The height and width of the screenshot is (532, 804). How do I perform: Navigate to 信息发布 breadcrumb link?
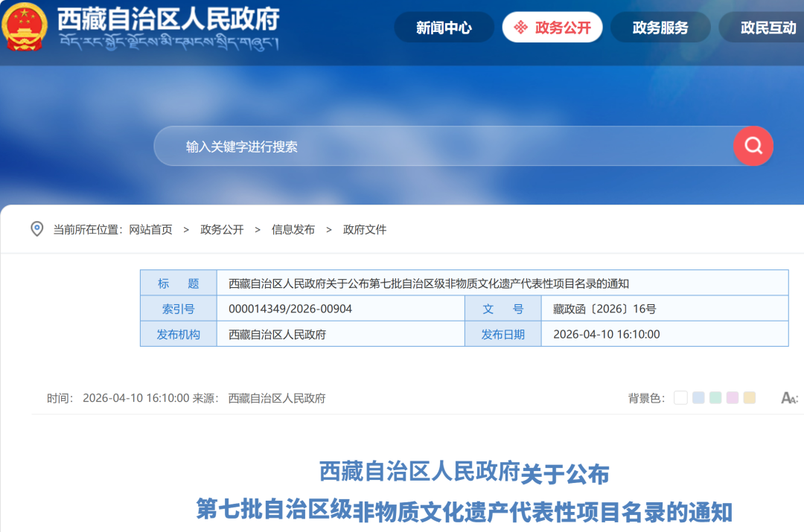tap(293, 230)
